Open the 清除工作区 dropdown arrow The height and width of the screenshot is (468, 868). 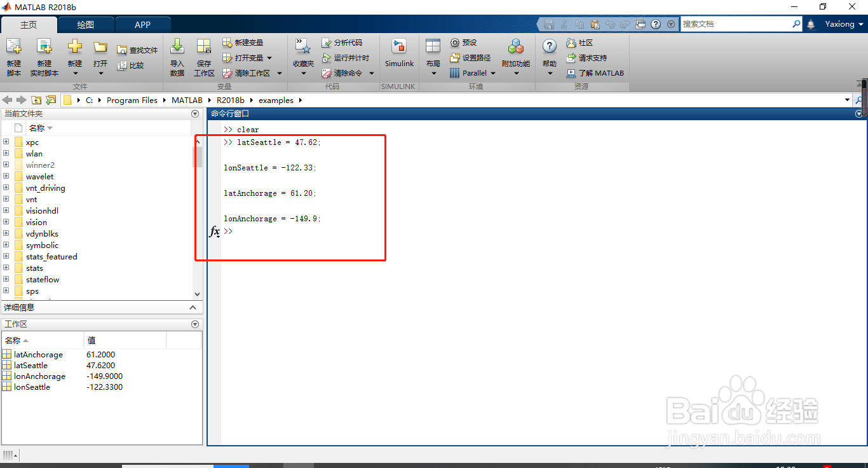tap(279, 73)
